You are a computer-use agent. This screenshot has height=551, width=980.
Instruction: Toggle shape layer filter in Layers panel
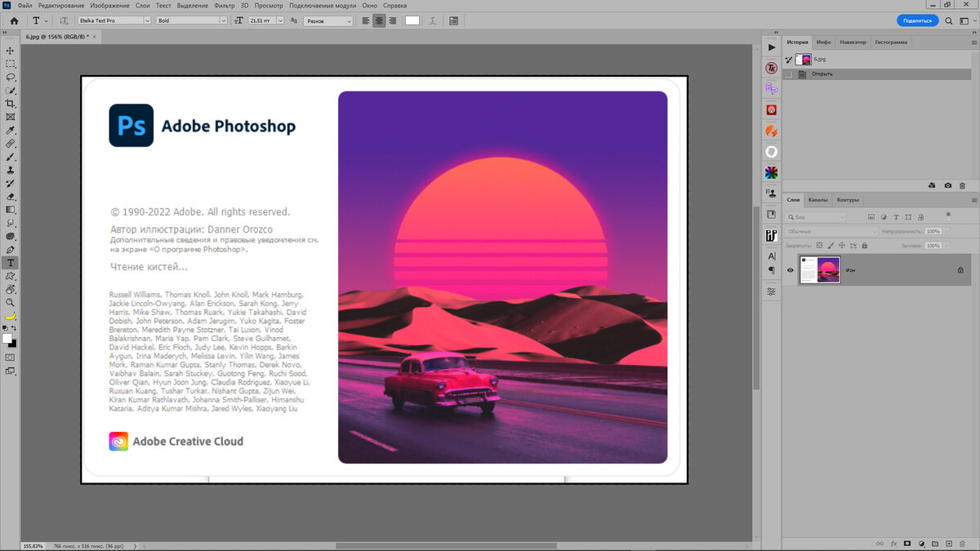tap(909, 217)
